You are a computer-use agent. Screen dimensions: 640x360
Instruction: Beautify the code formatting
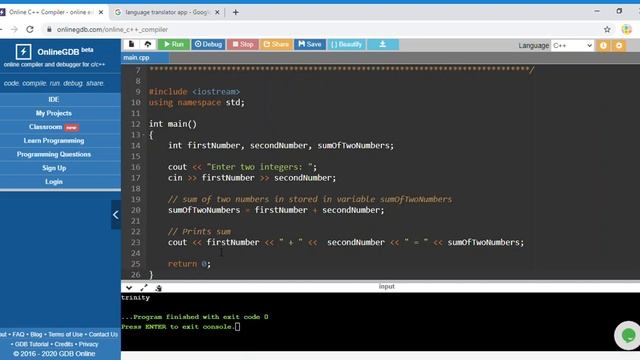pyautogui.click(x=346, y=44)
